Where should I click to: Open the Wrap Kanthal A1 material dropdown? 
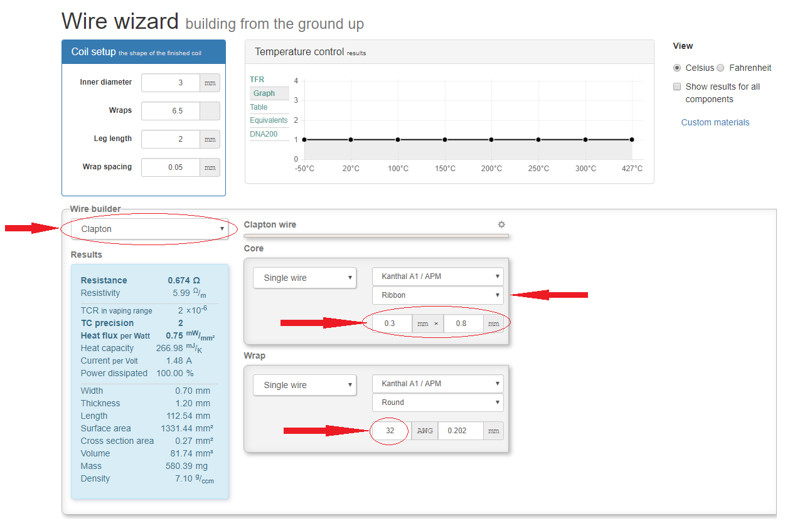point(437,384)
